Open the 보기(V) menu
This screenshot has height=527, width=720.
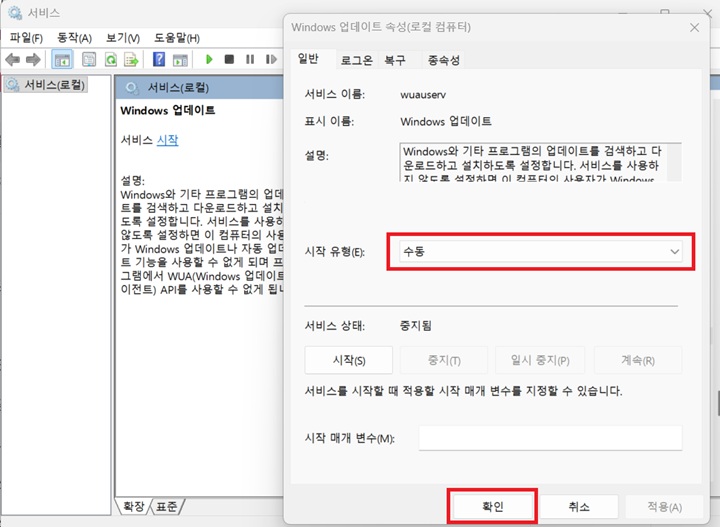123,38
